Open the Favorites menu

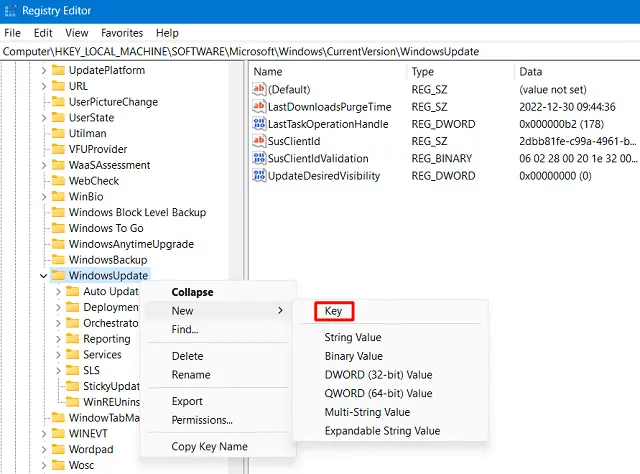pos(122,33)
